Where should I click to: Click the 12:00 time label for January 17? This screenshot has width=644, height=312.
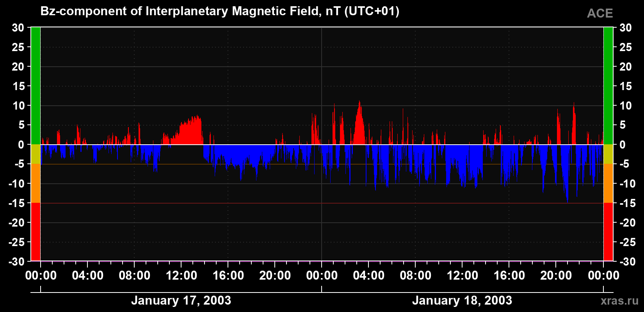coord(181,276)
